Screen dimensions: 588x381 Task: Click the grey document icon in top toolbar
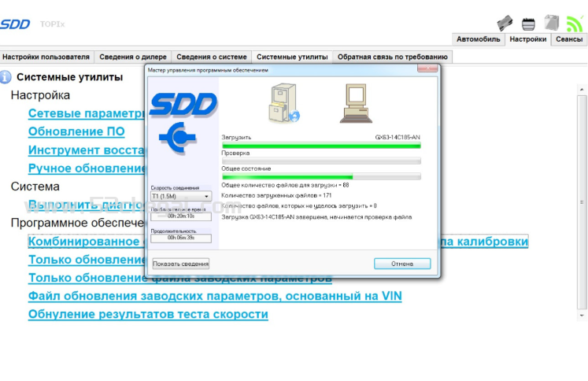[552, 23]
